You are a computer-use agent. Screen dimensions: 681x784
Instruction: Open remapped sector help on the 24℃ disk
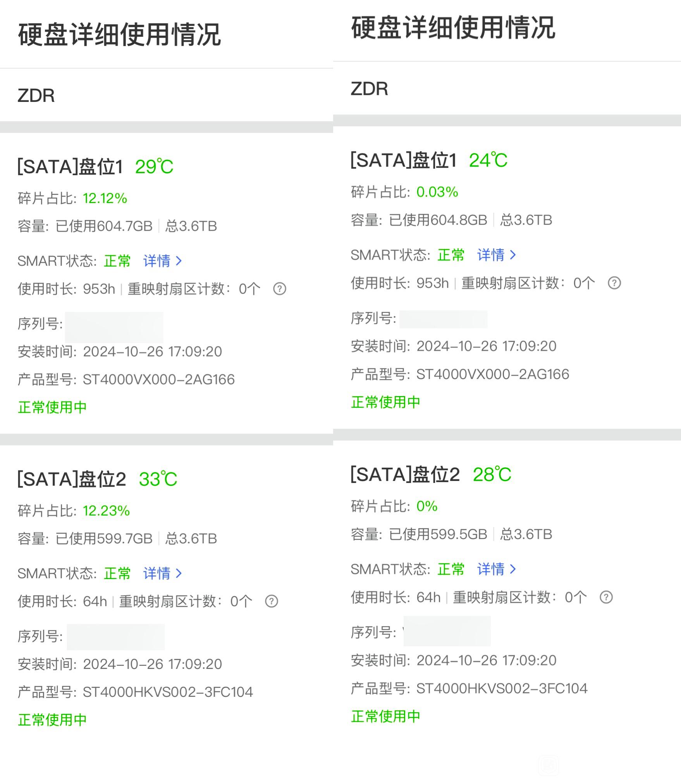click(x=614, y=283)
